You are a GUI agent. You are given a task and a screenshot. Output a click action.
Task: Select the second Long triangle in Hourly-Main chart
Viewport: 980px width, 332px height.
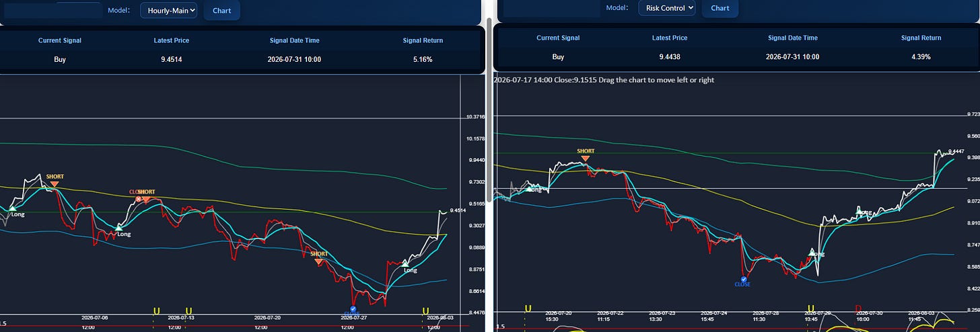coord(118,227)
